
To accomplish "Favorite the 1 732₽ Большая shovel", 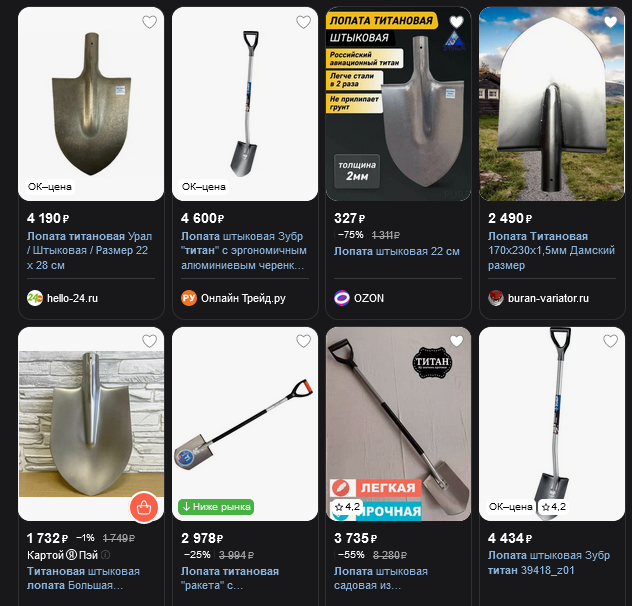I will click(150, 341).
